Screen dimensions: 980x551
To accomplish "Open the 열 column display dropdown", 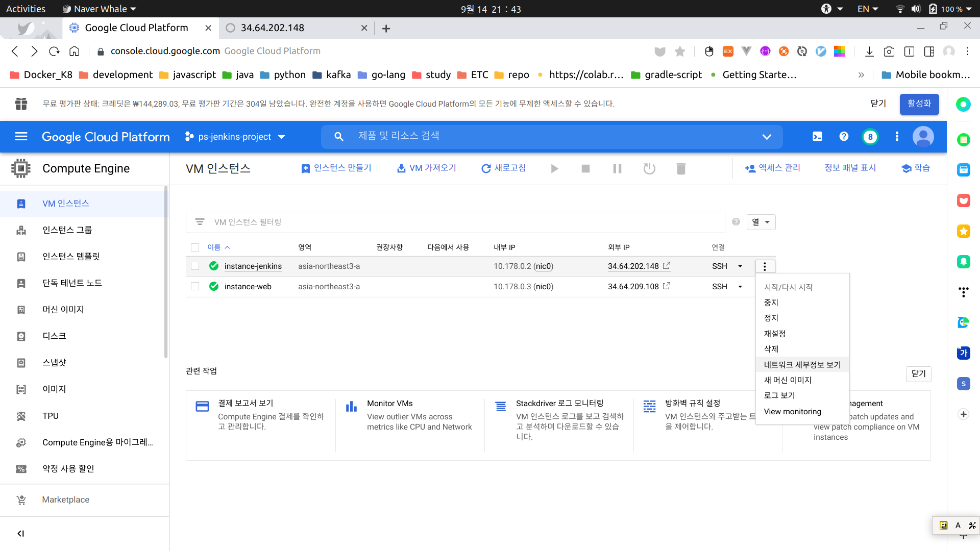I will 761,222.
